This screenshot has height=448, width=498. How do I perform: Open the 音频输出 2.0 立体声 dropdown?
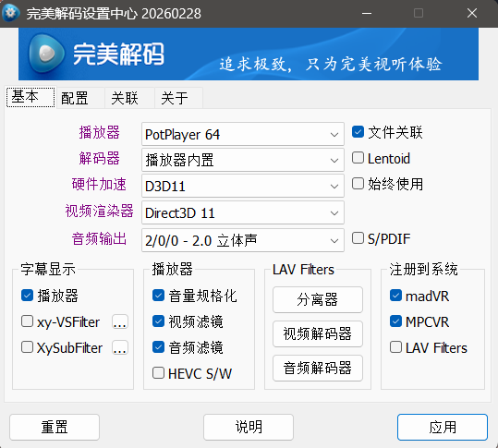pyautogui.click(x=243, y=240)
